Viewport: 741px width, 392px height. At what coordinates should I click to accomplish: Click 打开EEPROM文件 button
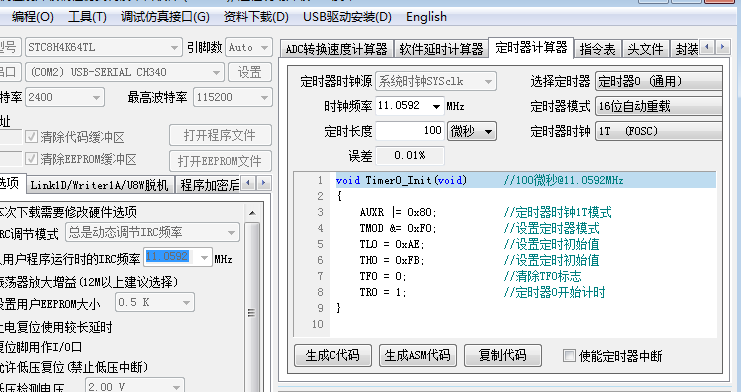(220, 161)
